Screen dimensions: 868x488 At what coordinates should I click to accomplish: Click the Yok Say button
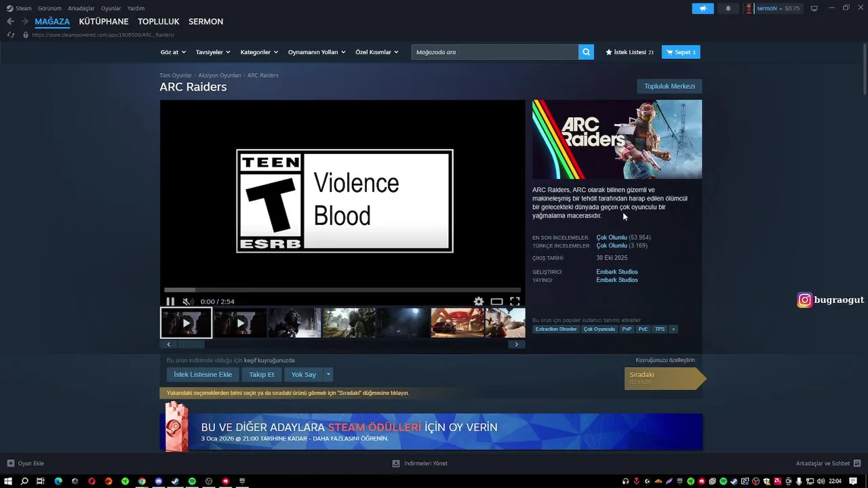click(x=304, y=374)
